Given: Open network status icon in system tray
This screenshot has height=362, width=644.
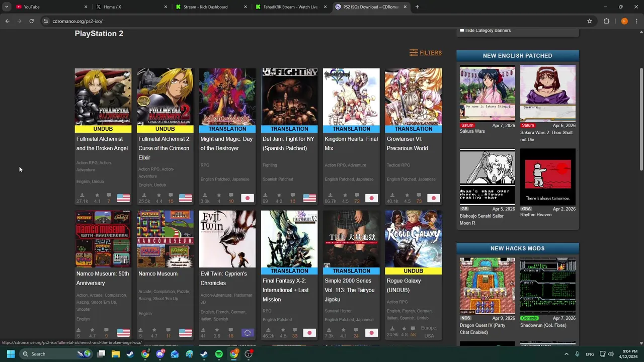Looking at the screenshot, I should (602, 354).
